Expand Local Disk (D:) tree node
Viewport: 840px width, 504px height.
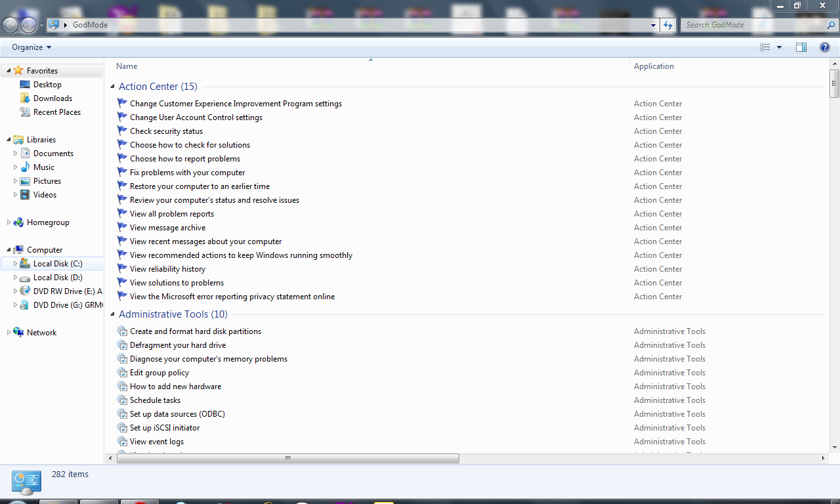coord(16,277)
